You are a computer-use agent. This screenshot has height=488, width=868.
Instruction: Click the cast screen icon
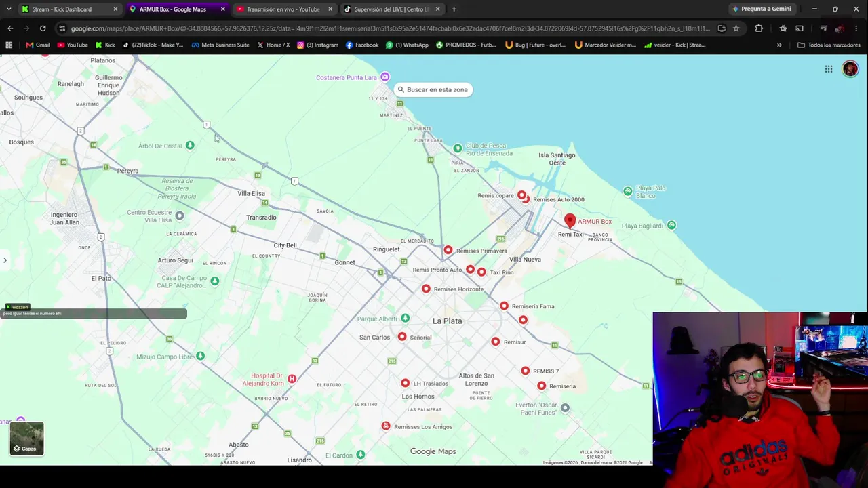800,28
